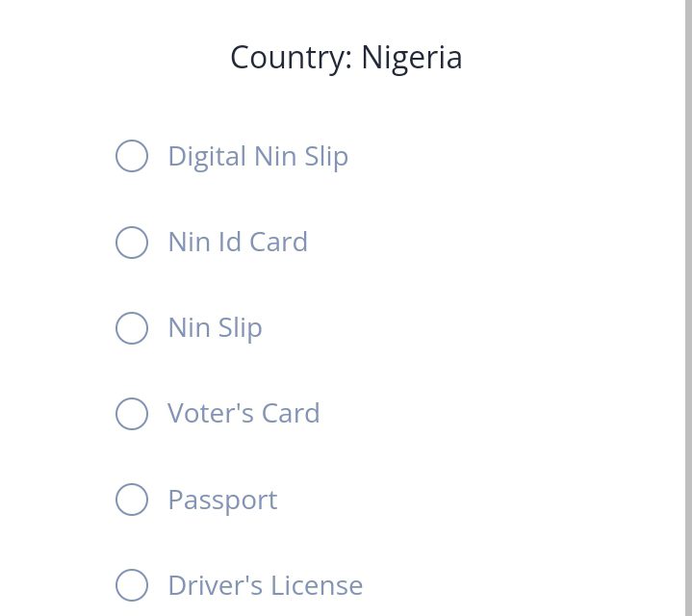The image size is (692, 616).
Task: Click the word "Digital" in the first option
Action: 207,156
